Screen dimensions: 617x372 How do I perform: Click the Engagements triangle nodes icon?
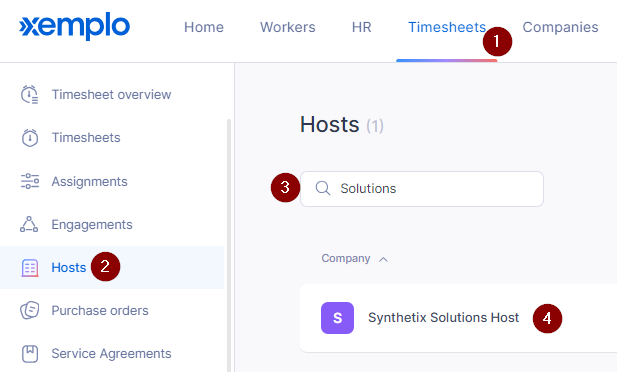coord(29,224)
